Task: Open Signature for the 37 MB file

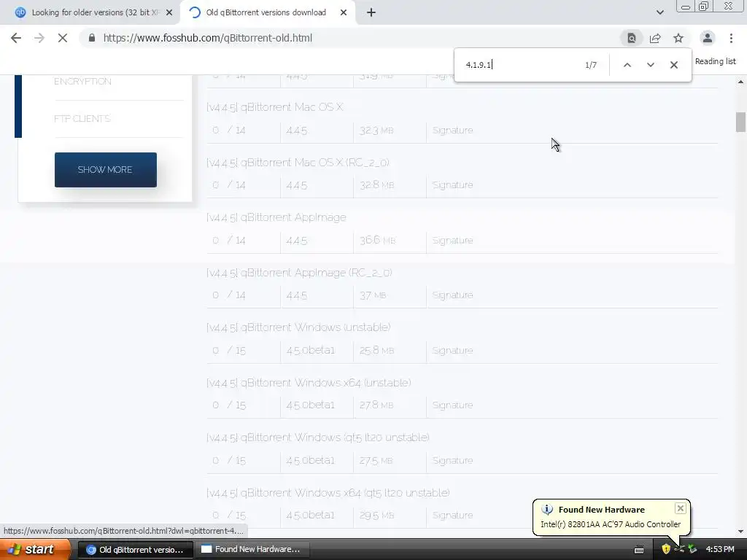Action: coord(452,295)
